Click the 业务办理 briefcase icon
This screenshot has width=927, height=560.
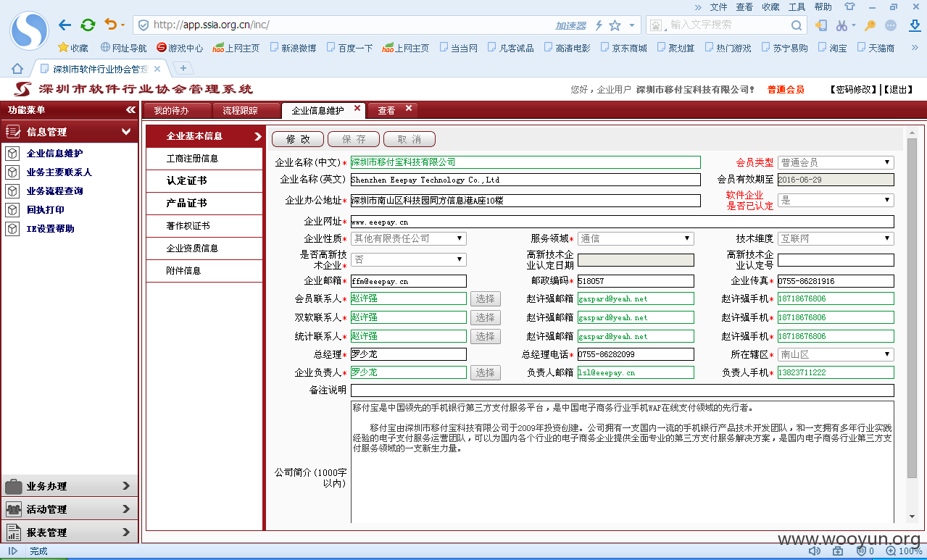13,486
